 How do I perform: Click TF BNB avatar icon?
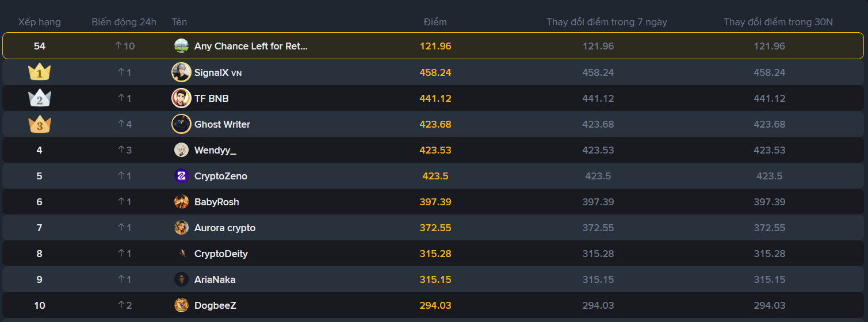tap(181, 98)
